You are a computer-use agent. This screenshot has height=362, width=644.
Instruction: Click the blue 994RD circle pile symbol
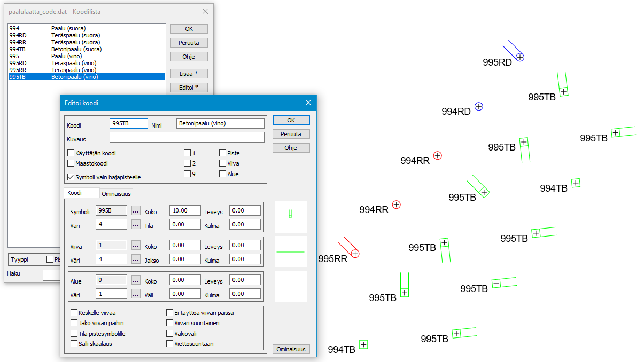[x=479, y=107]
